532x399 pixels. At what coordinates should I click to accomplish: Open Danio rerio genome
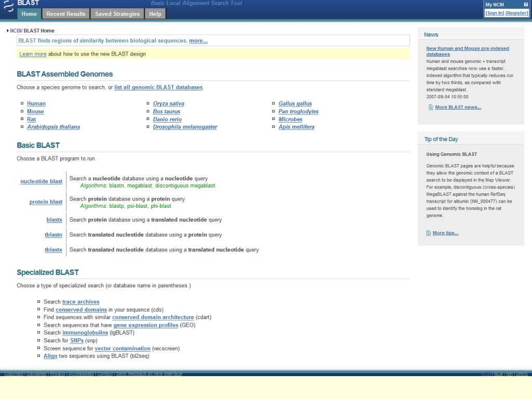pyautogui.click(x=167, y=119)
